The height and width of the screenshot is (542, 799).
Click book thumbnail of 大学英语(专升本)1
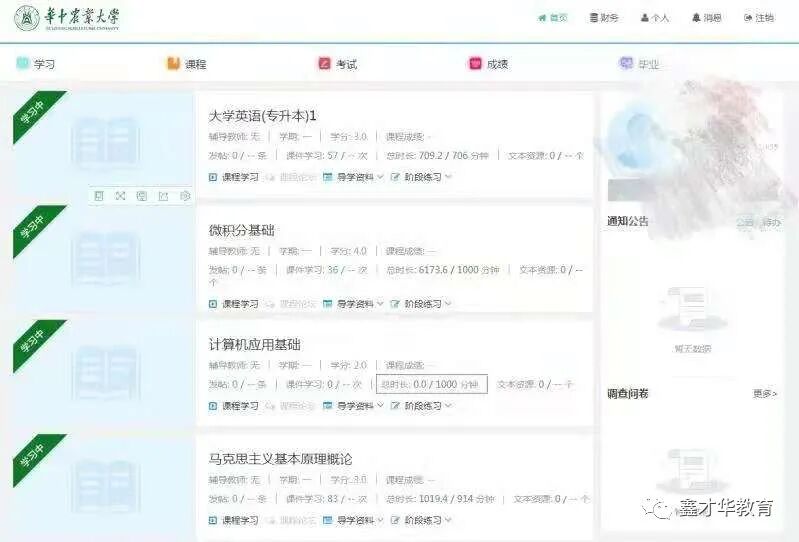pyautogui.click(x=106, y=144)
